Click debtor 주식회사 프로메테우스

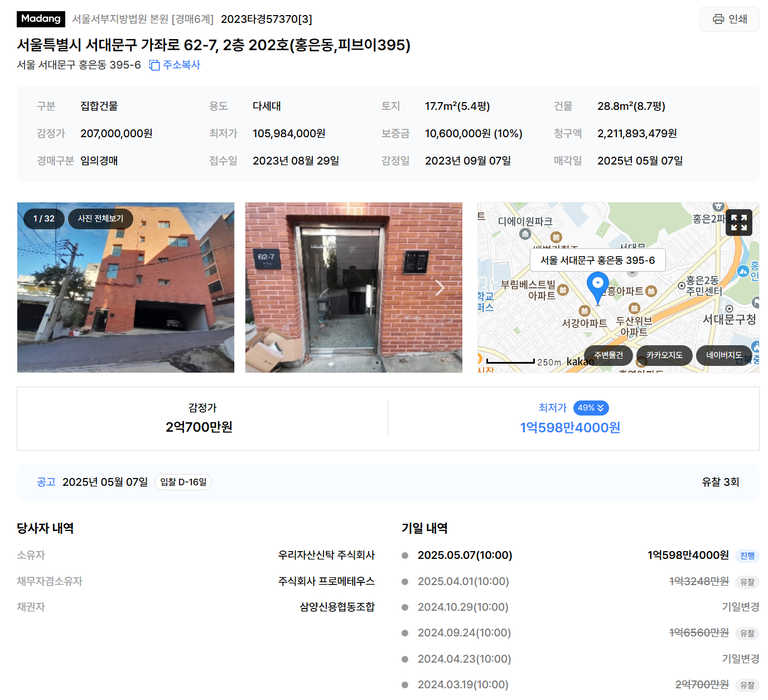pyautogui.click(x=327, y=581)
